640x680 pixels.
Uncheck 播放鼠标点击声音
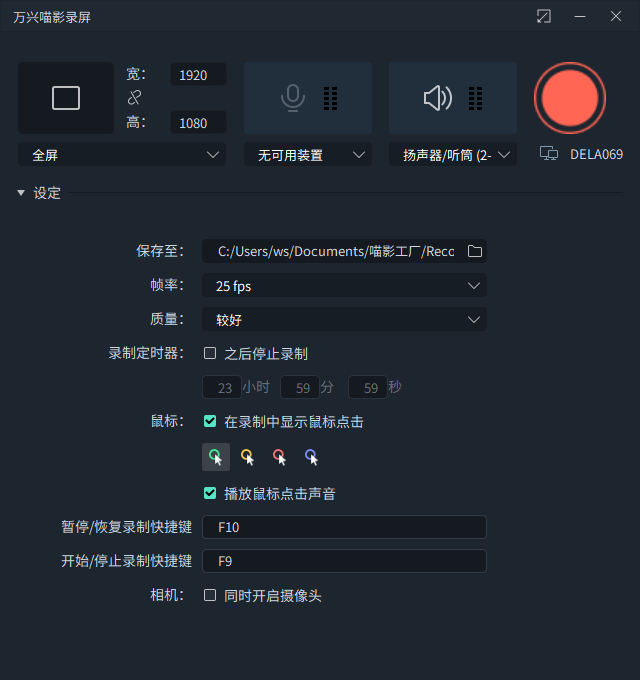tap(210, 493)
